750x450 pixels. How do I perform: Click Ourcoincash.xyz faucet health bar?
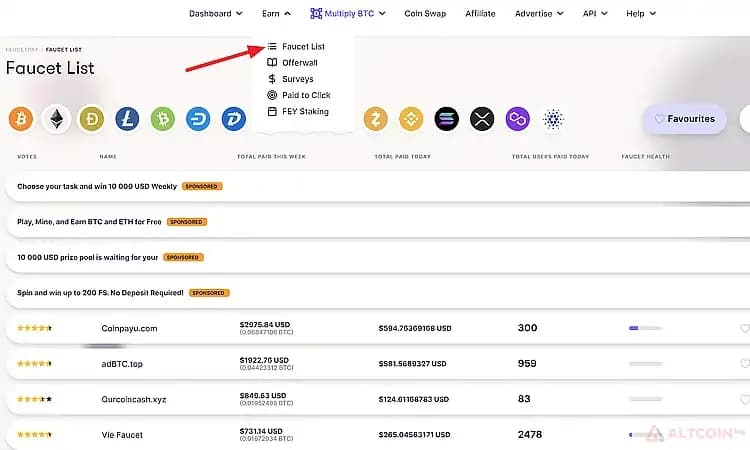(x=646, y=399)
